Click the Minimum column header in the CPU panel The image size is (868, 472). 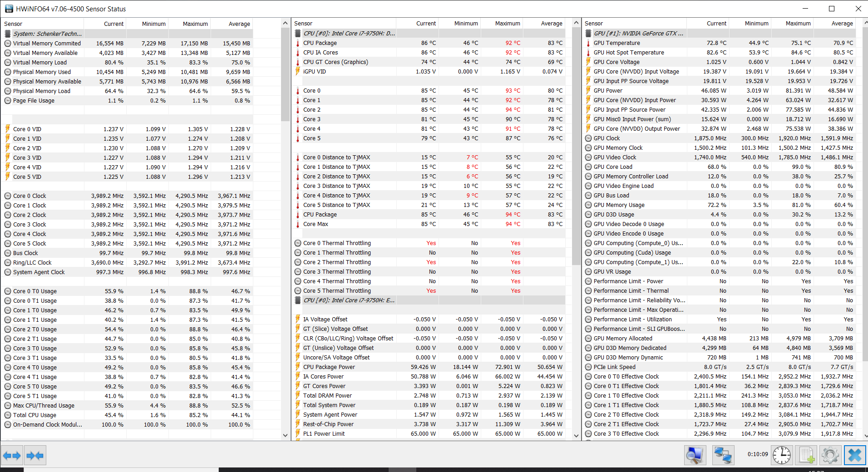pos(460,23)
